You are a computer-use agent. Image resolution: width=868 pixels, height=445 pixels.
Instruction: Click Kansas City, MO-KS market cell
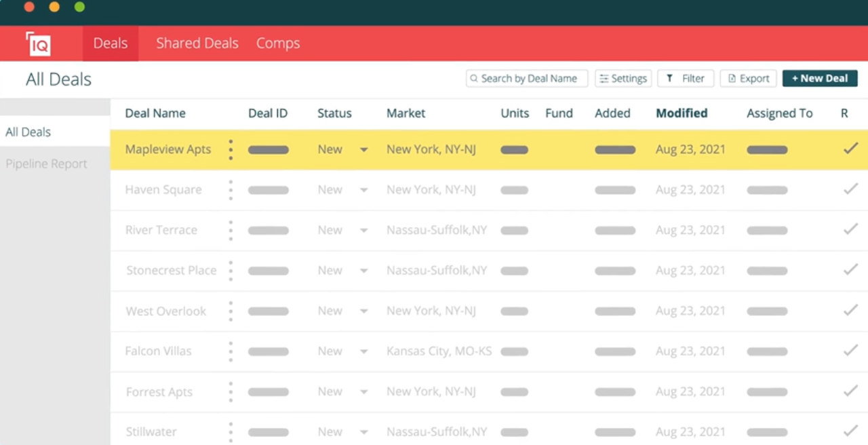(439, 351)
